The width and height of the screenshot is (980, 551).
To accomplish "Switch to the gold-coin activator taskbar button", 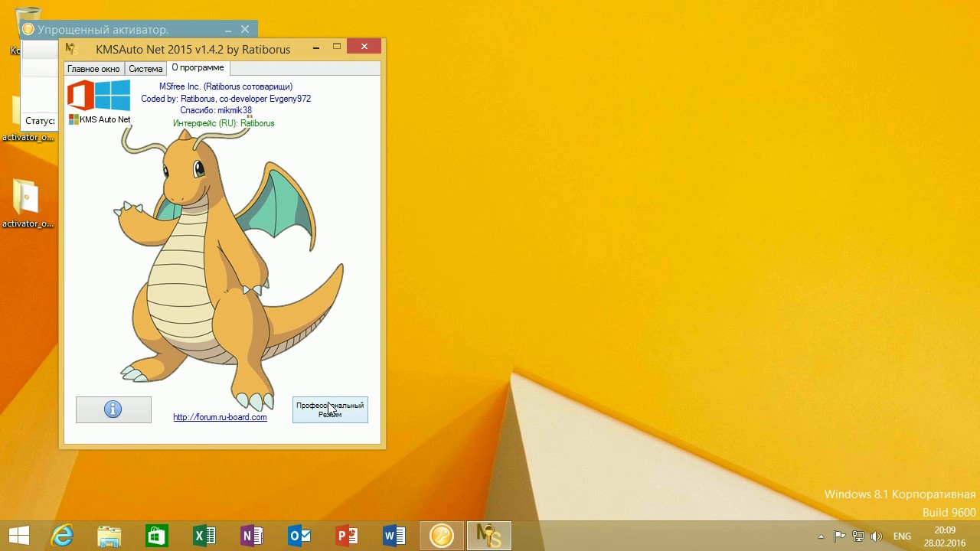I will (x=442, y=536).
